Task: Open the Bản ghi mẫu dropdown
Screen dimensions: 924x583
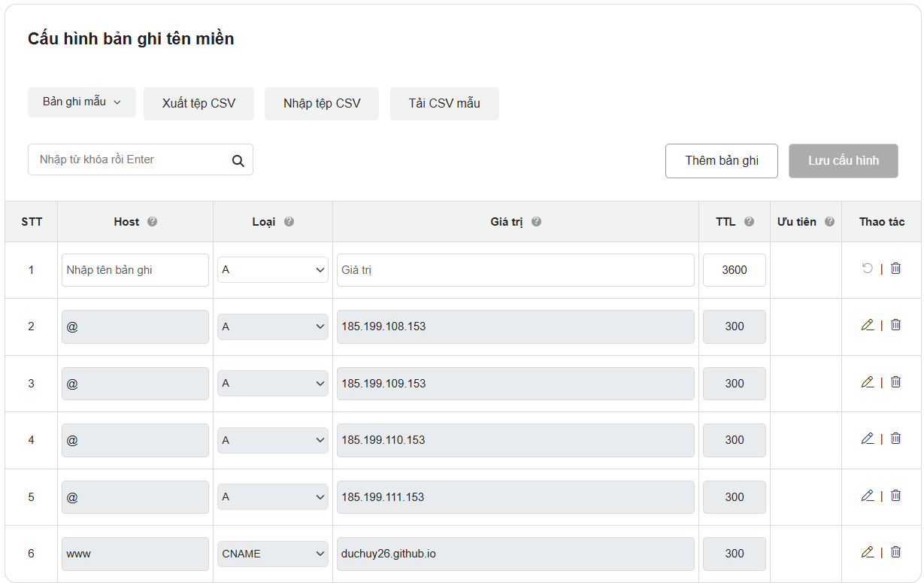Action: pos(81,103)
